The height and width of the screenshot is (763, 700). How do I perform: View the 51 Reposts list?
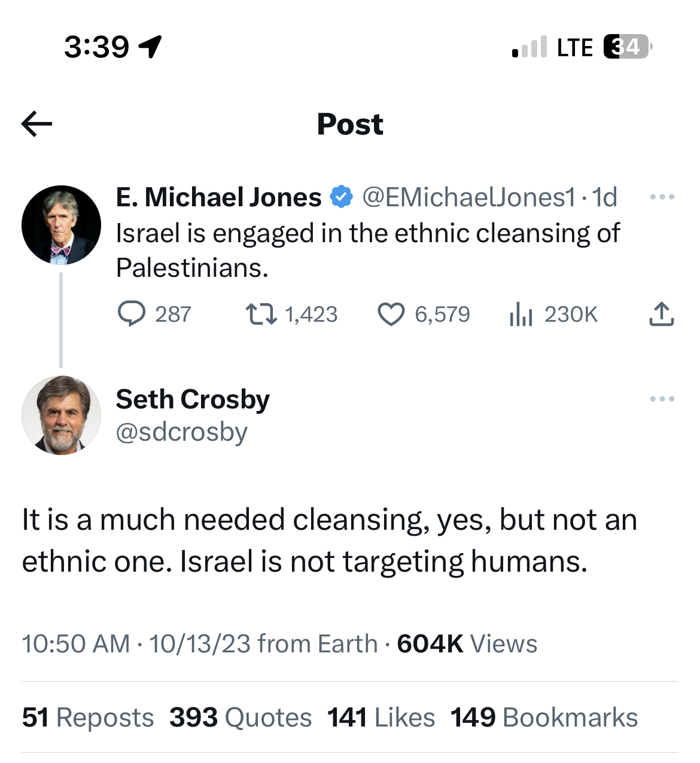click(88, 718)
